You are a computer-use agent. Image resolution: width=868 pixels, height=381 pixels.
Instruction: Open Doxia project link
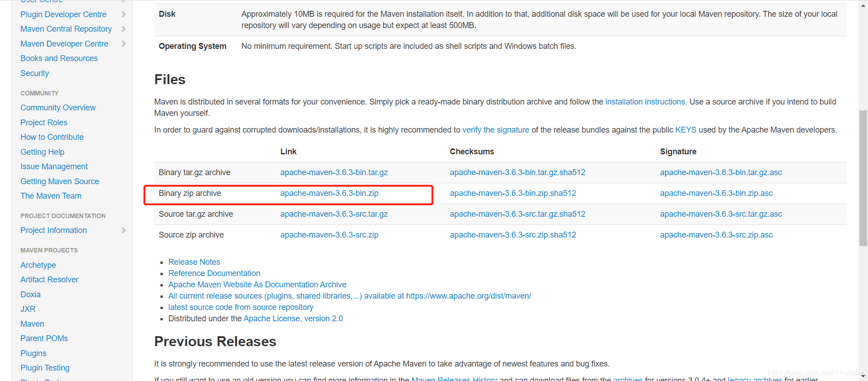30,295
